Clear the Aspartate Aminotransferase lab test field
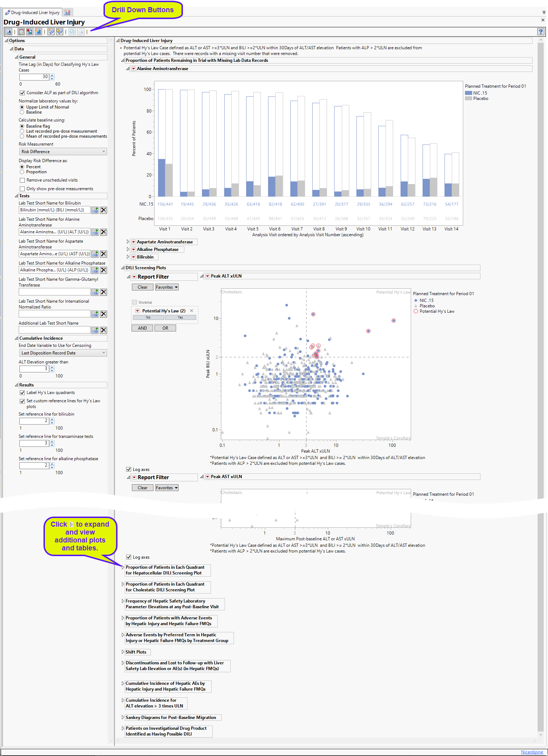This screenshot has height=756, width=548. coord(103,254)
